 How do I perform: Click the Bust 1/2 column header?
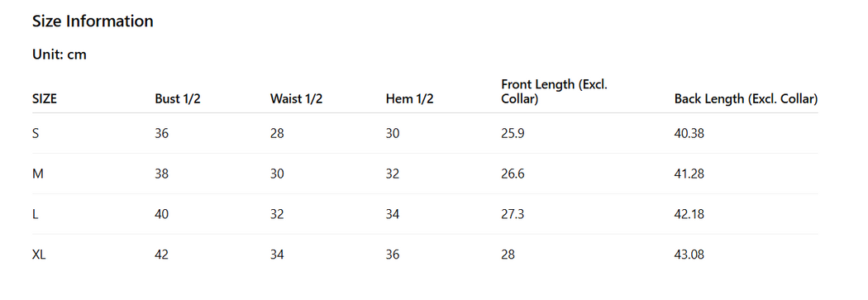178,99
